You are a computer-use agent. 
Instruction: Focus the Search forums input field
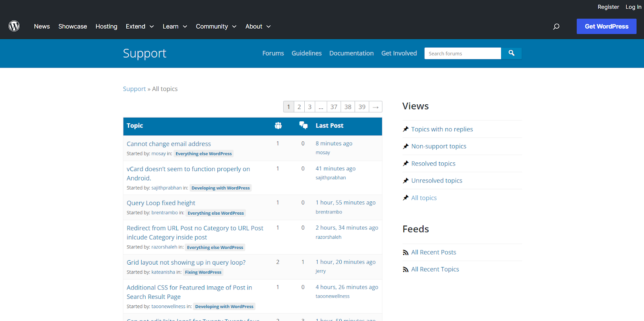coord(463,53)
